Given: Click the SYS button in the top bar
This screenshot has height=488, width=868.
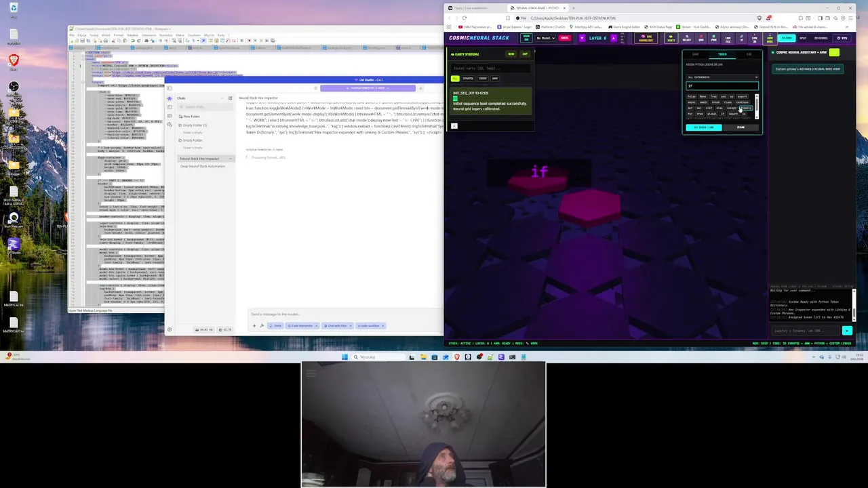Looking at the screenshot, I should 842,38.
